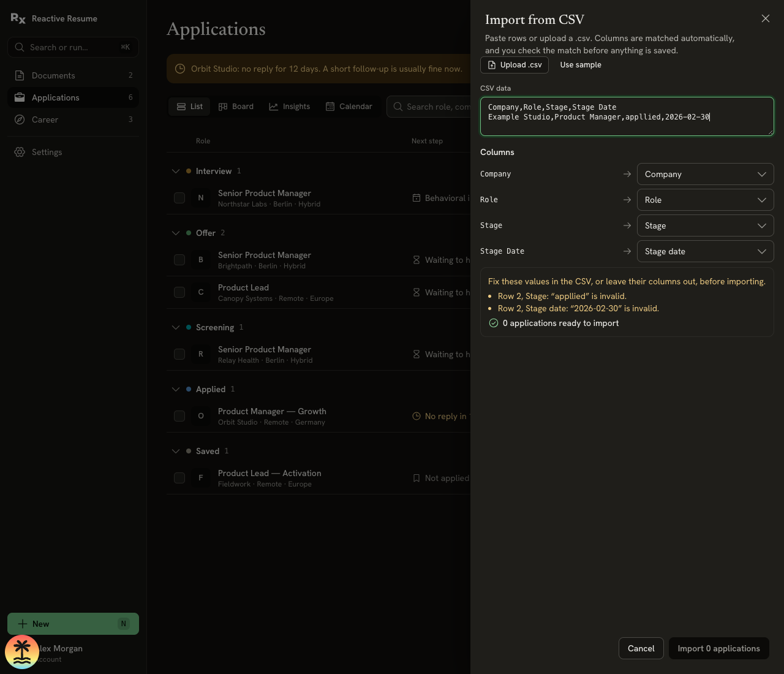Click the Northstar Labs N avatar
The width and height of the screenshot is (784, 674).
[x=201, y=198]
